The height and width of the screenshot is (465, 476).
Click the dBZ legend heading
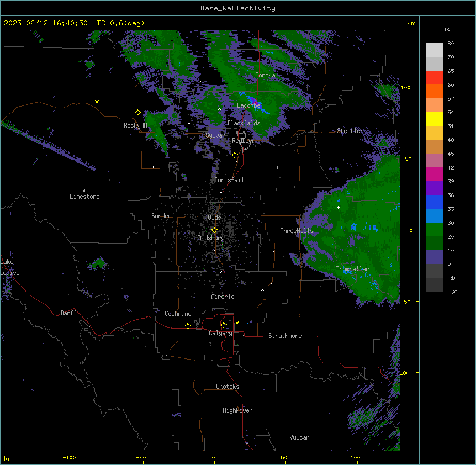coord(447,30)
